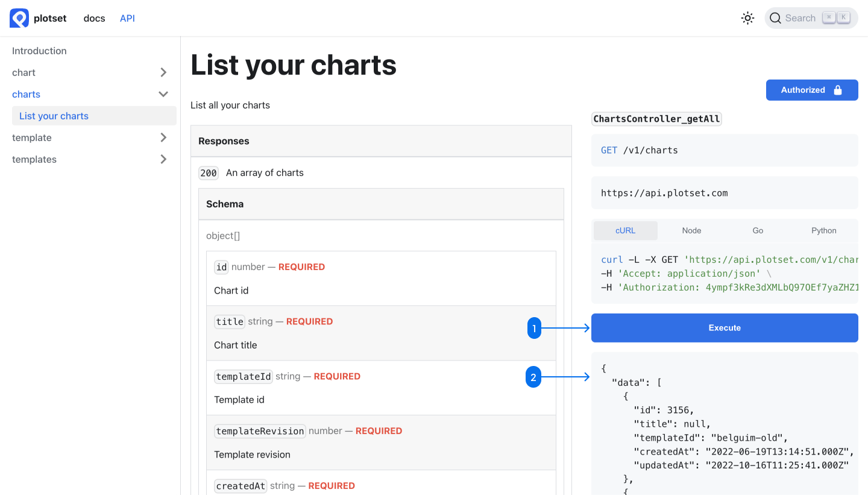The width and height of the screenshot is (868, 495).
Task: Select Introduction in the sidebar
Action: tap(39, 51)
